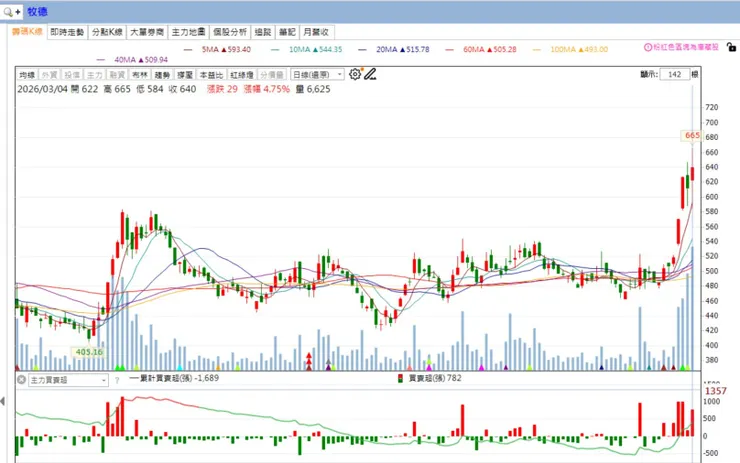
Task: Click the pink info note text link
Action: tap(686, 47)
